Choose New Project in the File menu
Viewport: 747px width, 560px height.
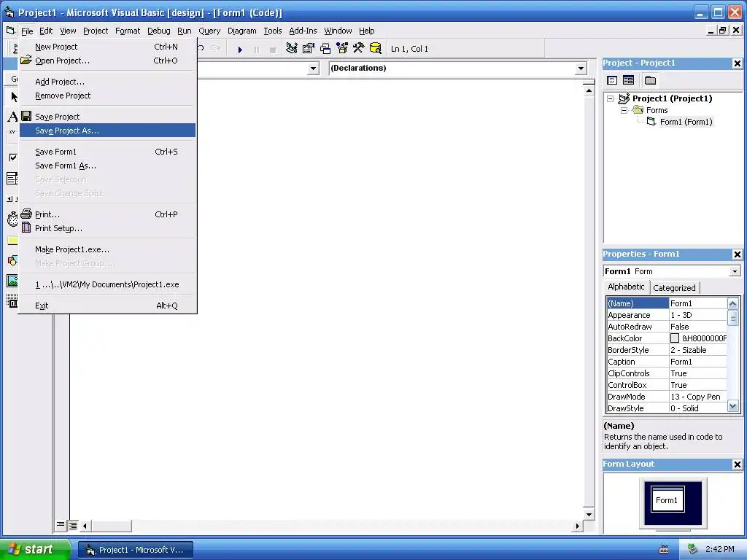(x=108, y=47)
